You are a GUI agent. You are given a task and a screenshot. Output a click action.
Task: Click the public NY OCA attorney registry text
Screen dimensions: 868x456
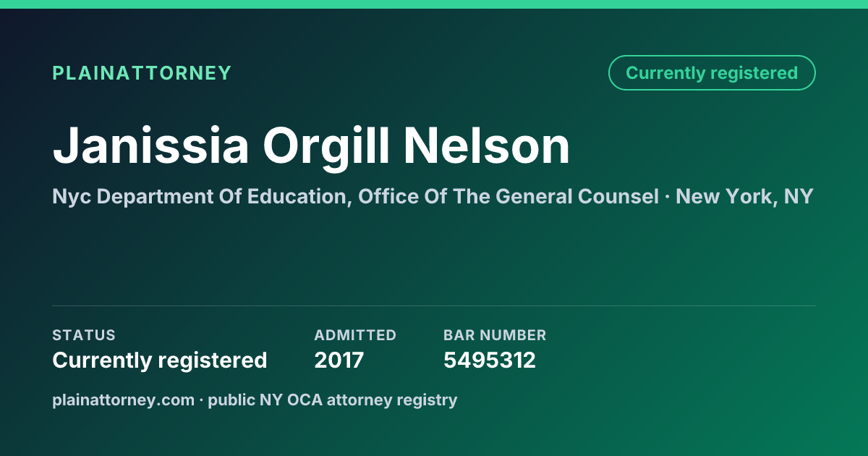pyautogui.click(x=333, y=400)
